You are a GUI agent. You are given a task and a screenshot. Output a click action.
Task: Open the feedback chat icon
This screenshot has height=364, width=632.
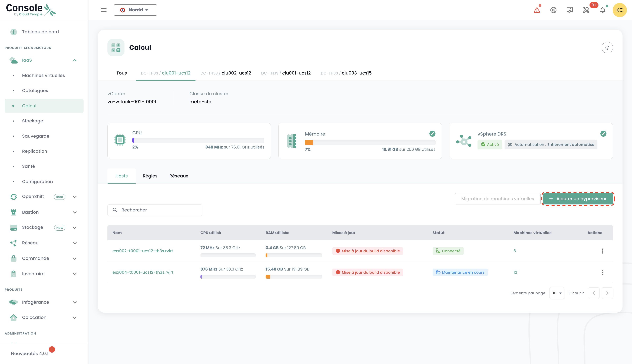(x=570, y=10)
